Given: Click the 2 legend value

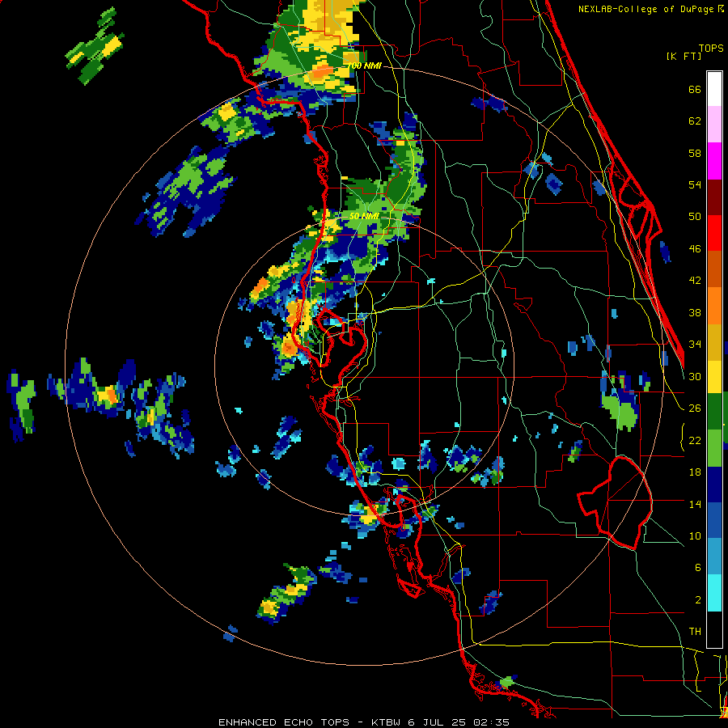Looking at the screenshot, I should 698,600.
